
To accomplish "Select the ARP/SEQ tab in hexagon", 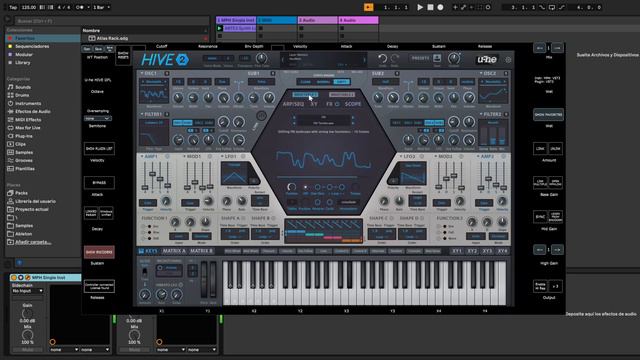I will (x=293, y=104).
